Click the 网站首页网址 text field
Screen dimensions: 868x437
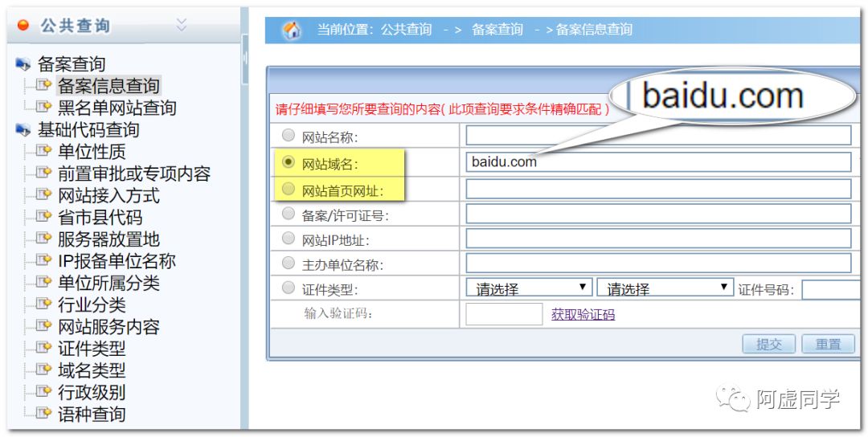click(x=658, y=189)
